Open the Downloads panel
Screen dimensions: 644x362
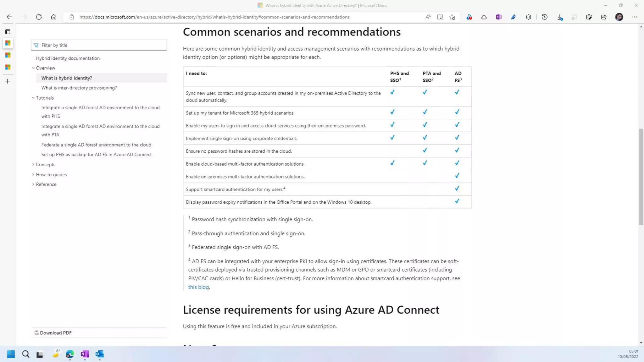coord(560,17)
